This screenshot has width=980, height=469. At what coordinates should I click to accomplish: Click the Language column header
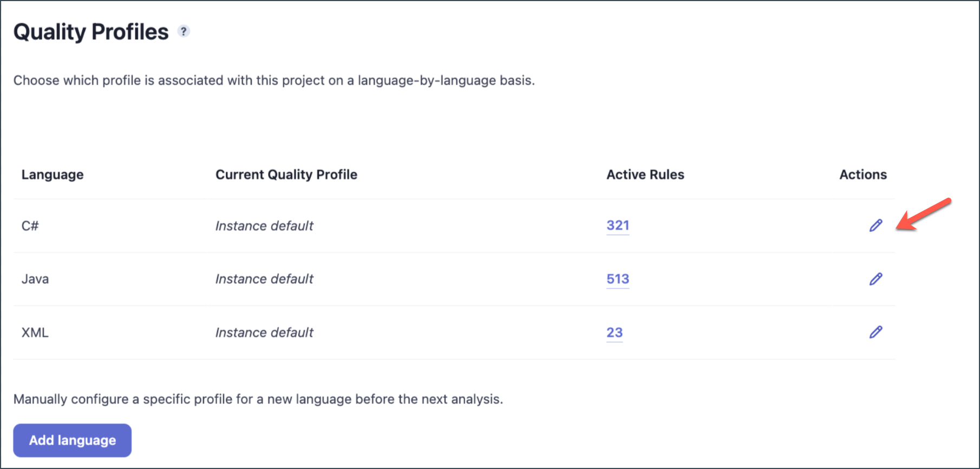coord(53,174)
